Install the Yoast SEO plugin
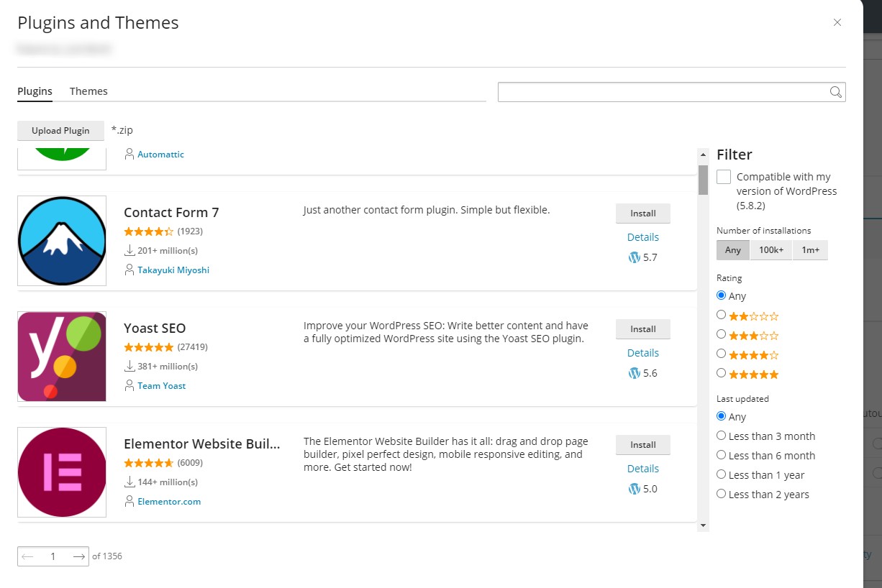The image size is (882, 588). pos(642,329)
